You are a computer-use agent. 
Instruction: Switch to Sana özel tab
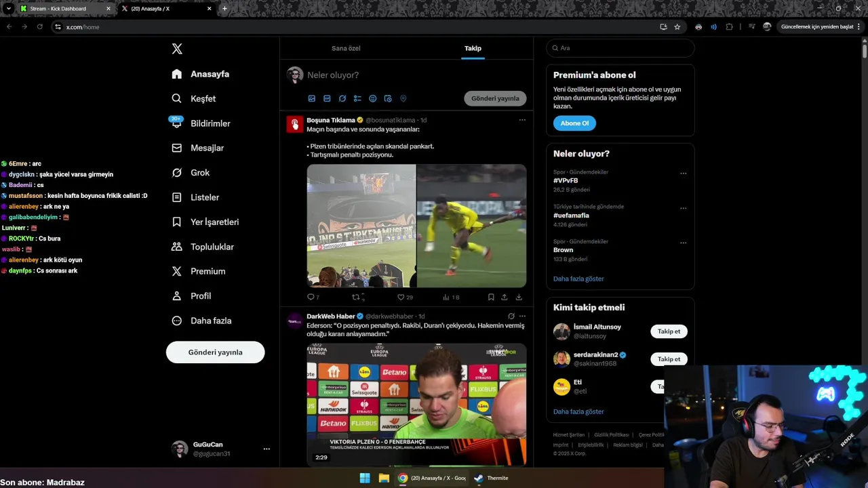pyautogui.click(x=346, y=48)
